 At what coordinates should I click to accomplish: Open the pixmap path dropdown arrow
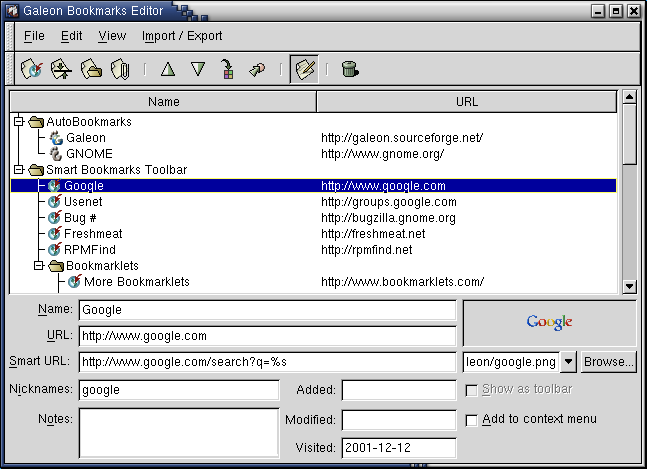point(569,362)
